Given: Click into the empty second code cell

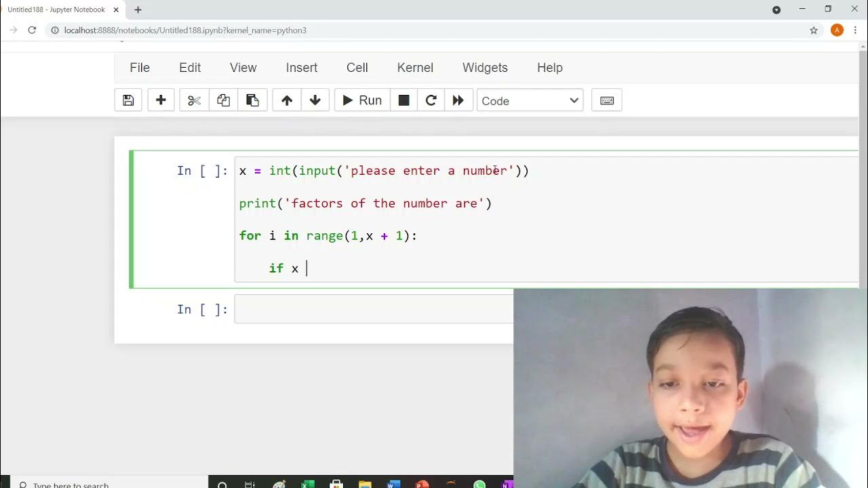Looking at the screenshot, I should click(x=374, y=309).
